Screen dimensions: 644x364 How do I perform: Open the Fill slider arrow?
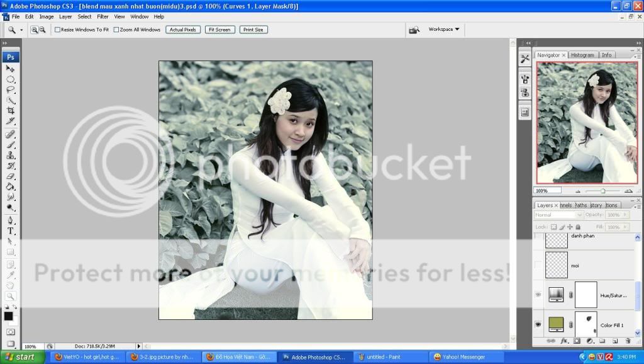[x=626, y=227]
